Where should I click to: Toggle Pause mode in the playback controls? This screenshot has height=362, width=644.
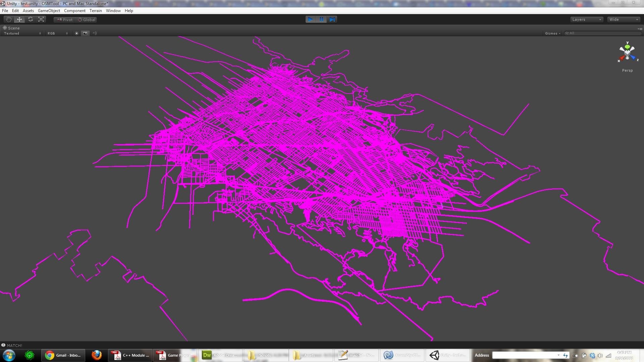(321, 19)
